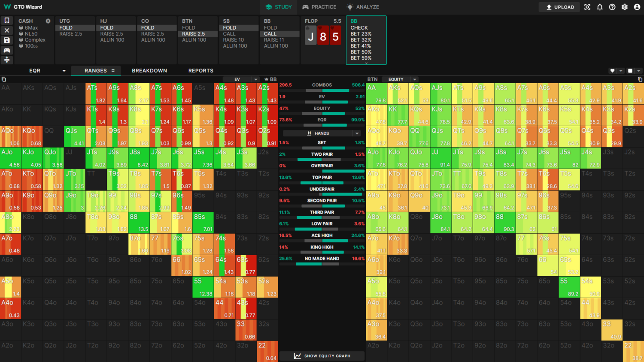This screenshot has height=362, width=644.
Task: Click the gamepad icon in left sidebar
Action: tap(7, 50)
